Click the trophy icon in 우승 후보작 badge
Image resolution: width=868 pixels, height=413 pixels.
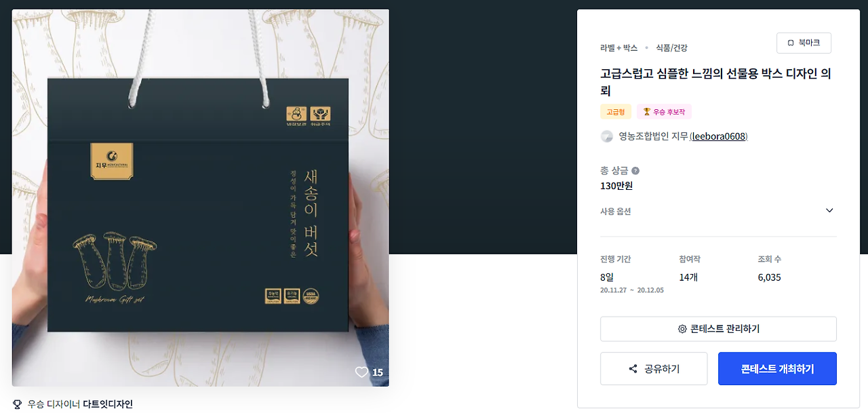tap(646, 112)
